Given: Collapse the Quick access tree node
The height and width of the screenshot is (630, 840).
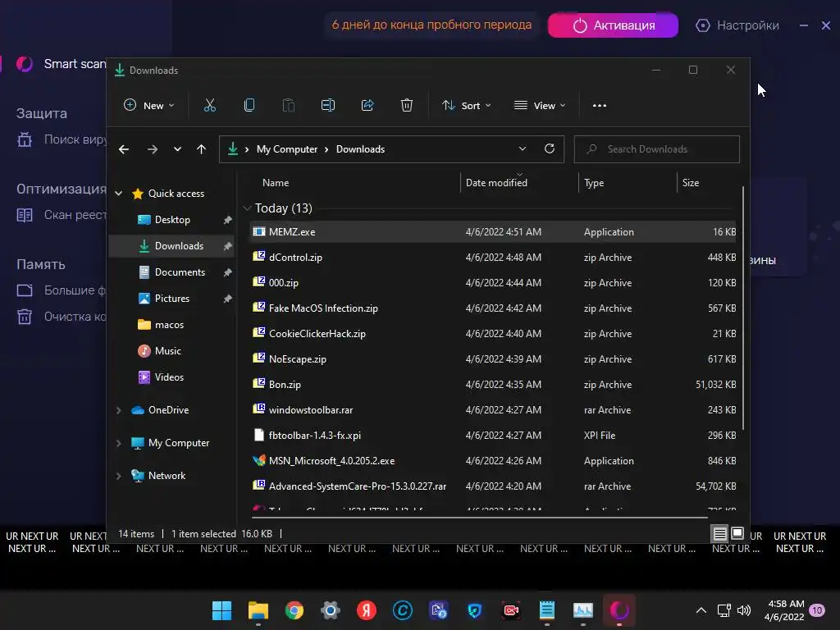Looking at the screenshot, I should (119, 194).
